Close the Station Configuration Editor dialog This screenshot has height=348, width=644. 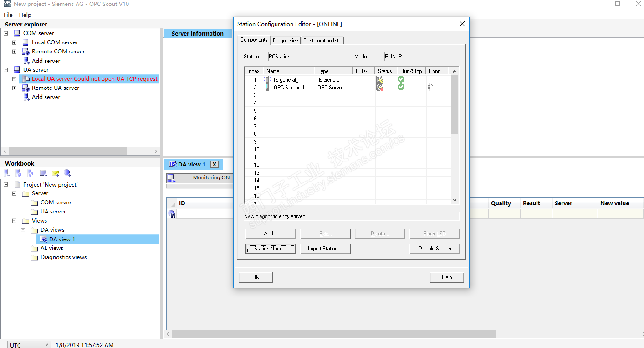click(x=462, y=24)
